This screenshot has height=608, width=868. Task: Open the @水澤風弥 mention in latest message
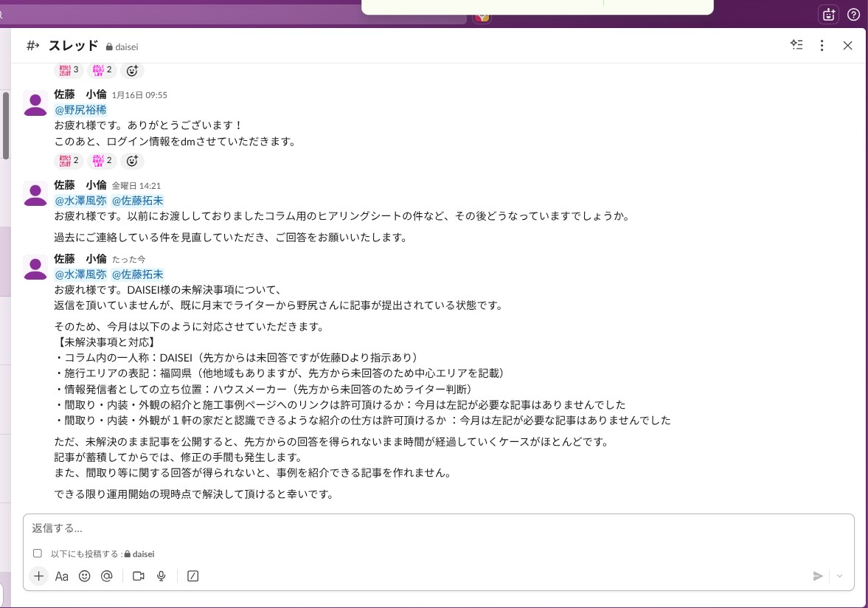80,274
